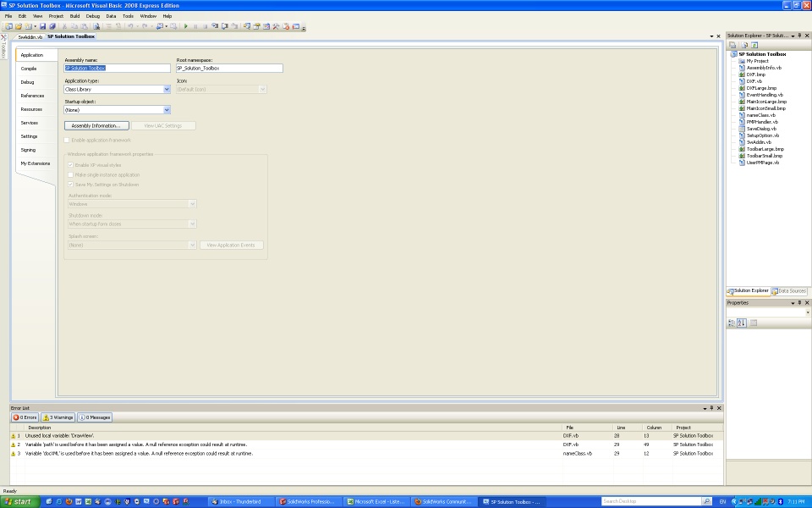Screen dimensions: 812x508
Task: Expand the collapsed Toolbox side tab
Action: 3,47
